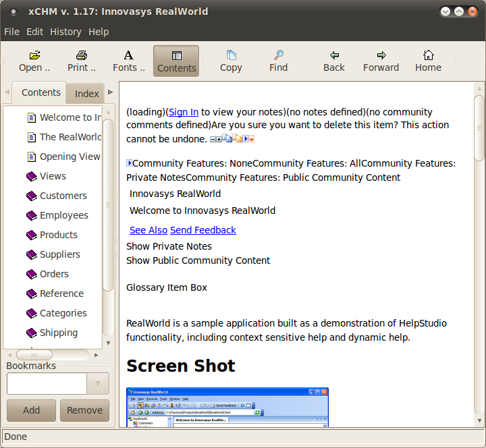
Task: Click the Remove bookmark button
Action: pos(84,410)
